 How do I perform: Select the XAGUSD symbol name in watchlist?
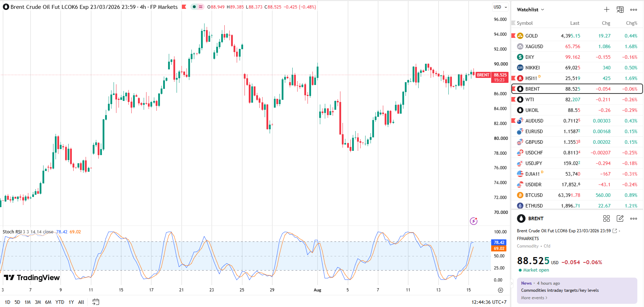tap(534, 46)
